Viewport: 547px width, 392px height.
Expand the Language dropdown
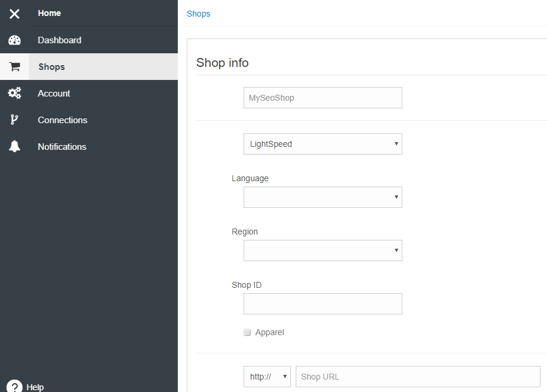point(322,197)
